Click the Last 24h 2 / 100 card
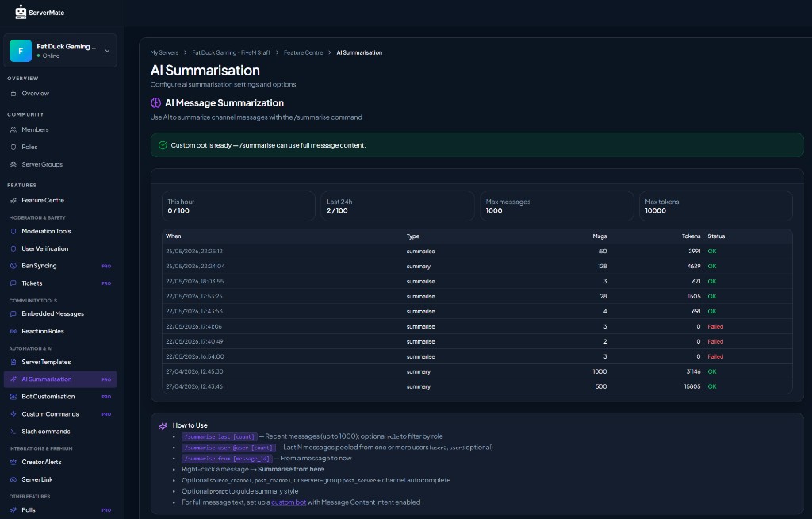The height and width of the screenshot is (519, 812). pos(398,206)
